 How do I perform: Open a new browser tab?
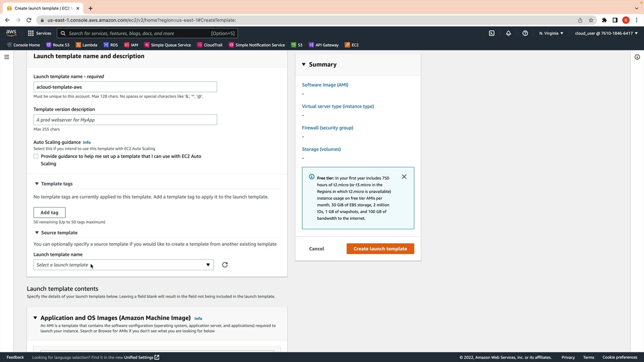click(91, 8)
